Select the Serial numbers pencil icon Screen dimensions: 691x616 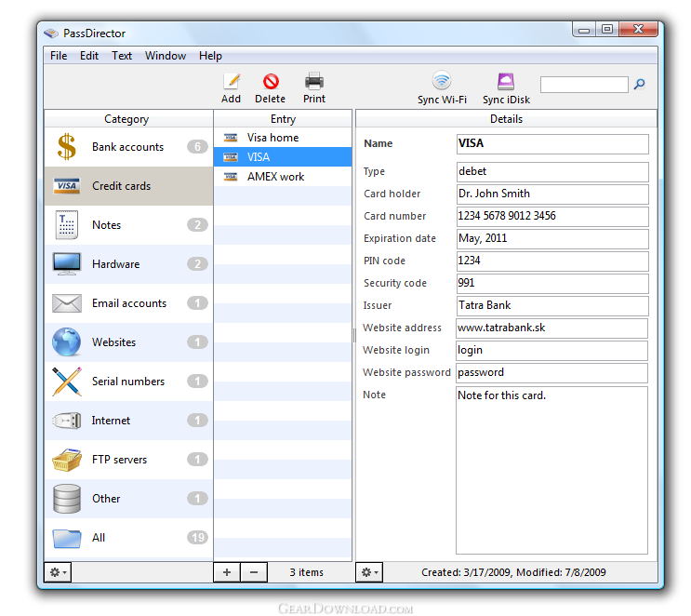[x=67, y=381]
